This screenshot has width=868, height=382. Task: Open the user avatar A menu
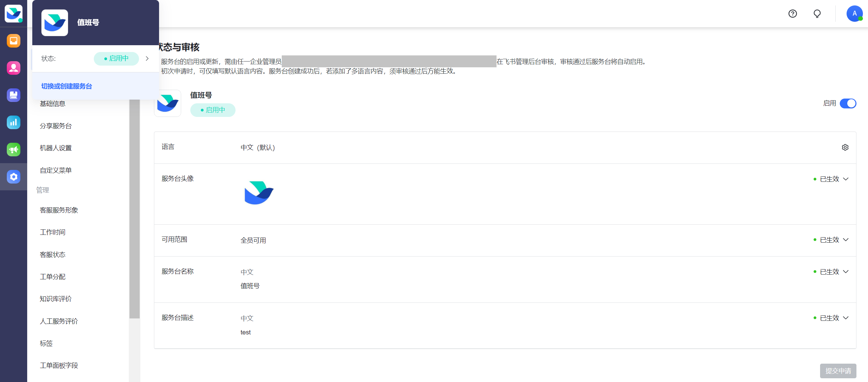pyautogui.click(x=854, y=14)
